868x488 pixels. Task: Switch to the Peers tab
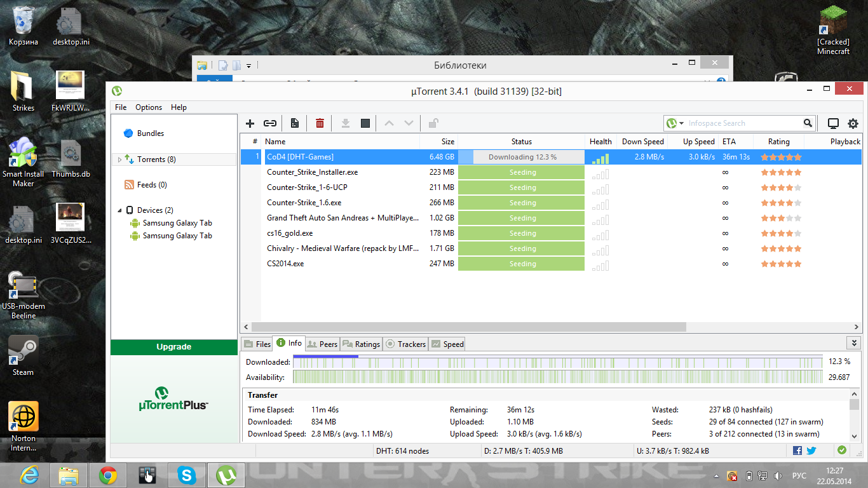(x=322, y=344)
